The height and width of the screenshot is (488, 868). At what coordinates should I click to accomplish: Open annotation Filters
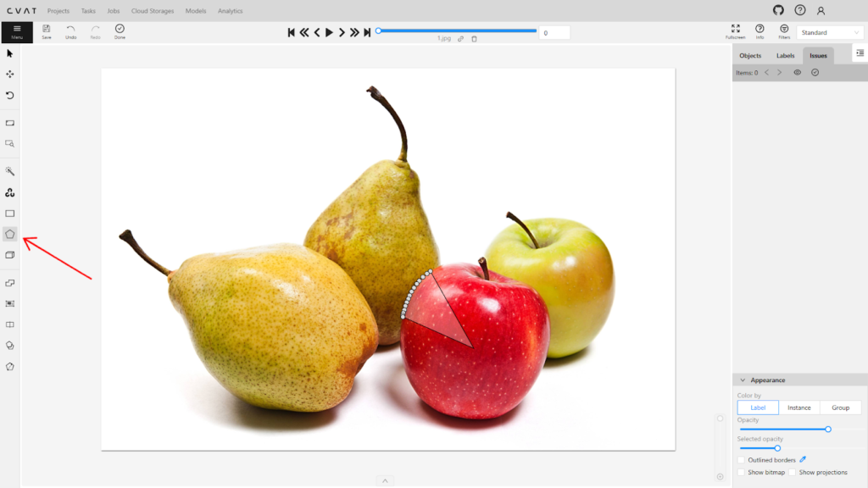point(784,32)
